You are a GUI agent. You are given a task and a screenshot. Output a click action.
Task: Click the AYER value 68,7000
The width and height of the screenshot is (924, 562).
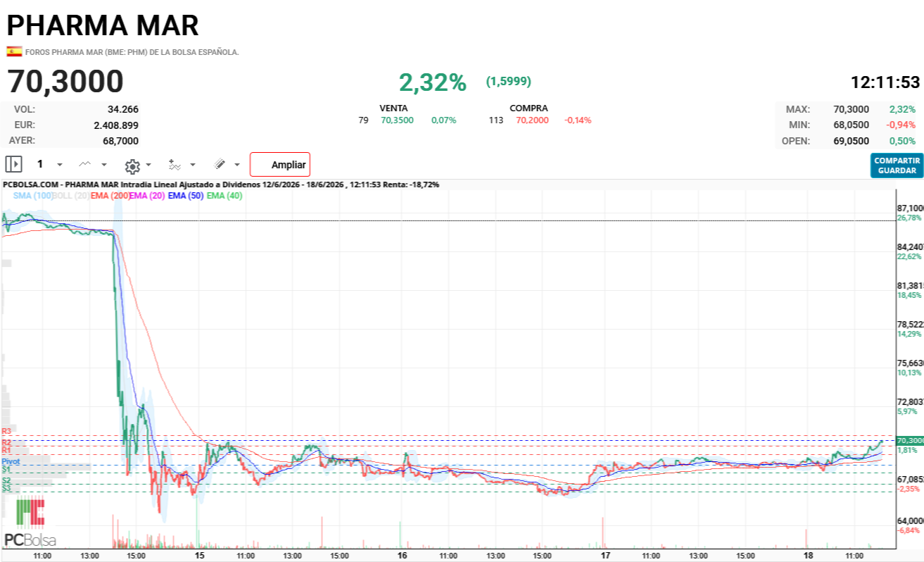(x=120, y=140)
